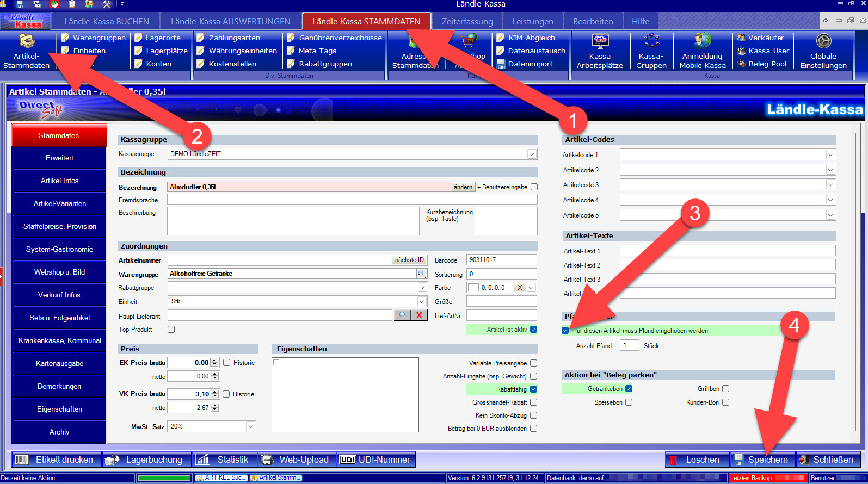This screenshot has height=484, width=868.
Task: Open Gebührenverzeichnisse entry
Action: (x=334, y=38)
